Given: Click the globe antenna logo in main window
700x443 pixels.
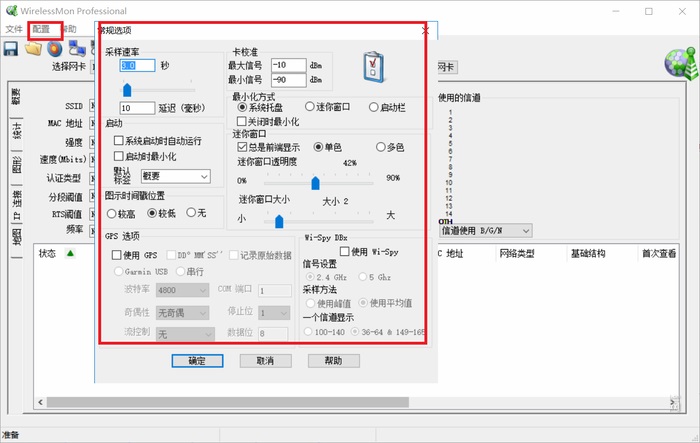Looking at the screenshot, I should [680, 63].
